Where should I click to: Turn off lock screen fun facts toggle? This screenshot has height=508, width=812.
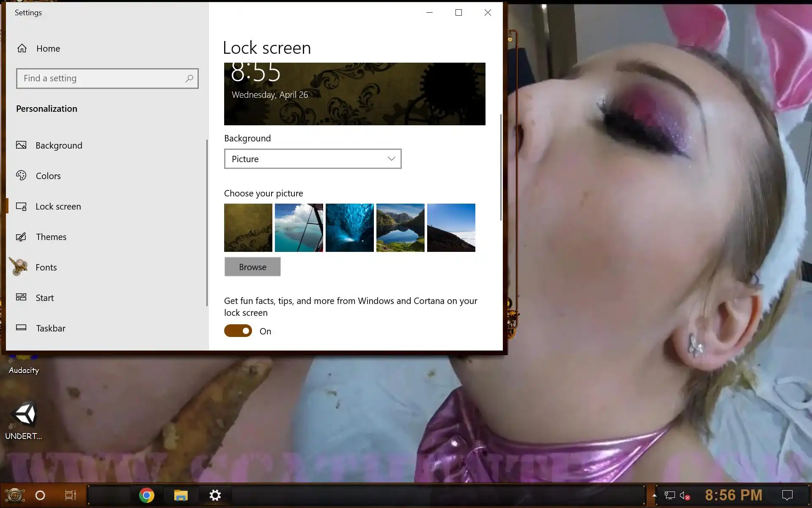(x=238, y=331)
